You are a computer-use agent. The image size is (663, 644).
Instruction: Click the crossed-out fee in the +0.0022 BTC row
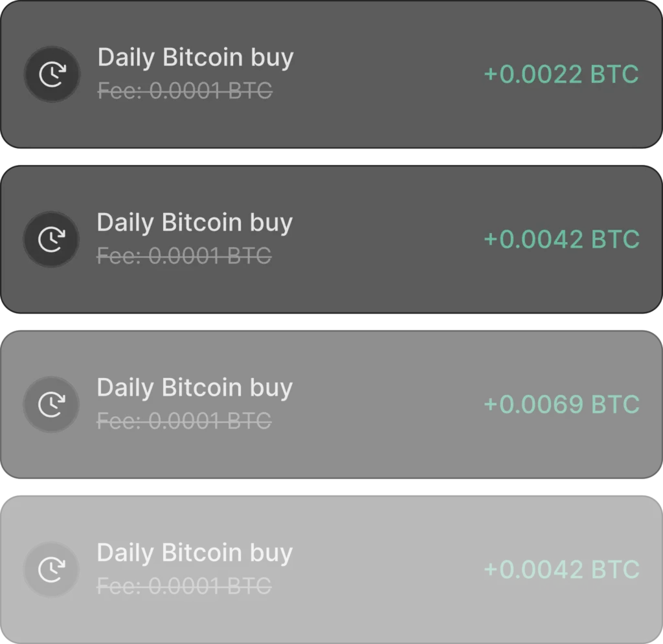coord(185,92)
